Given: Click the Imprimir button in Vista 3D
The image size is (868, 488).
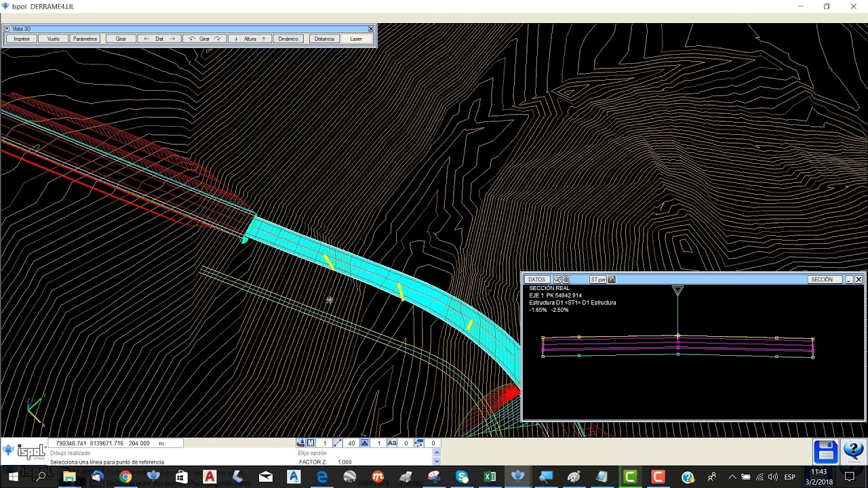Looking at the screenshot, I should point(22,39).
